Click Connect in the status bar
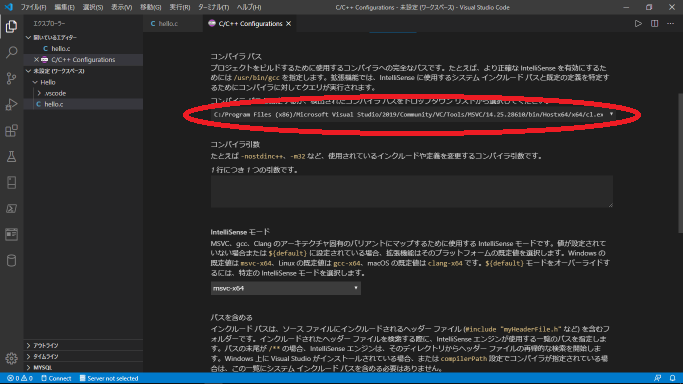This screenshot has height=384, width=683. pyautogui.click(x=56, y=378)
